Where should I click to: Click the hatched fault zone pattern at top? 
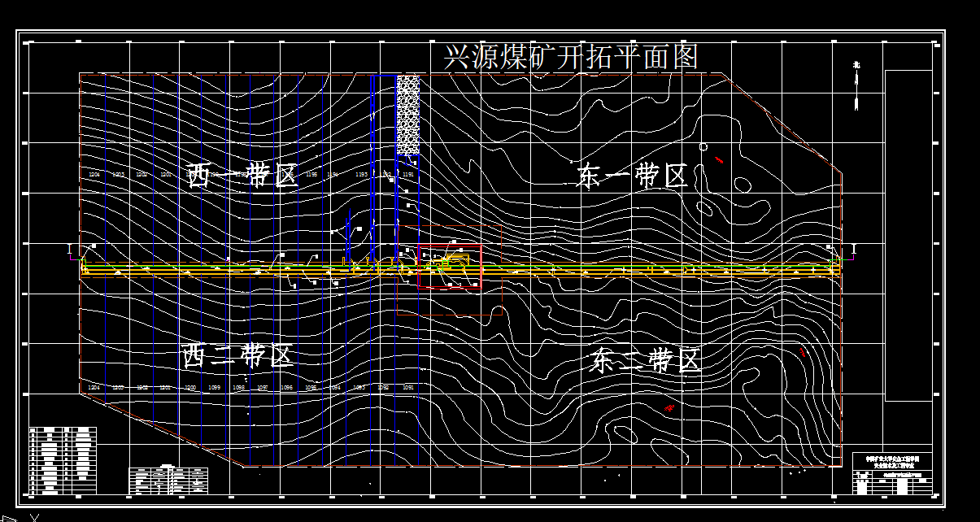[406, 114]
